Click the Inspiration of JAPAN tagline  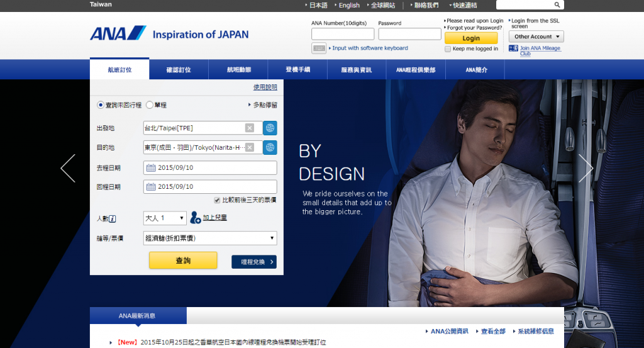click(201, 35)
